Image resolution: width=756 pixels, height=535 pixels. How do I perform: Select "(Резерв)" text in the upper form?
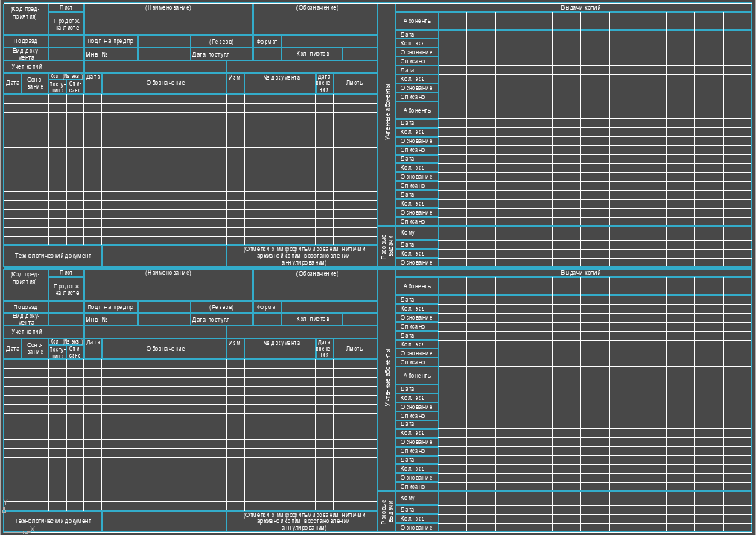[x=221, y=42]
